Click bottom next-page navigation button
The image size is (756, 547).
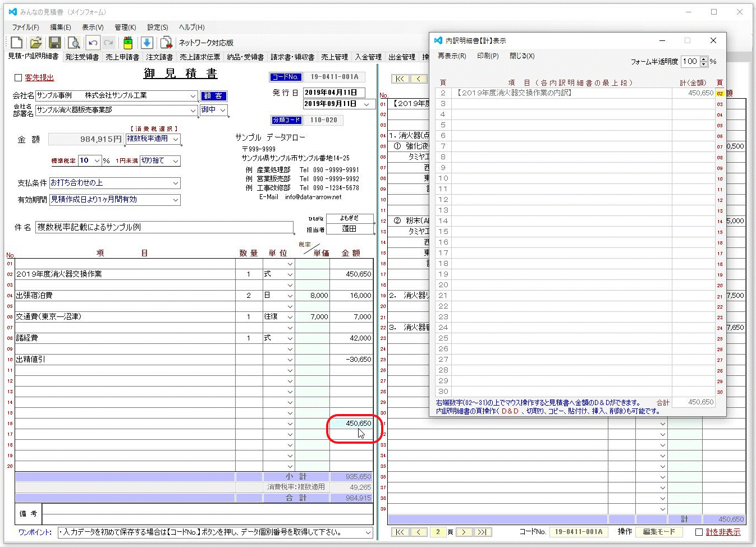pyautogui.click(x=464, y=532)
